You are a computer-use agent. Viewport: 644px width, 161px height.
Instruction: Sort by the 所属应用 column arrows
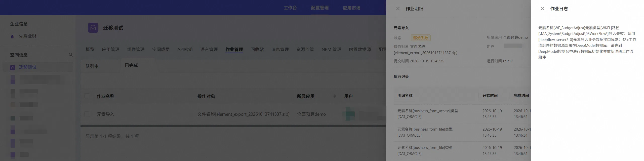(x=335, y=96)
